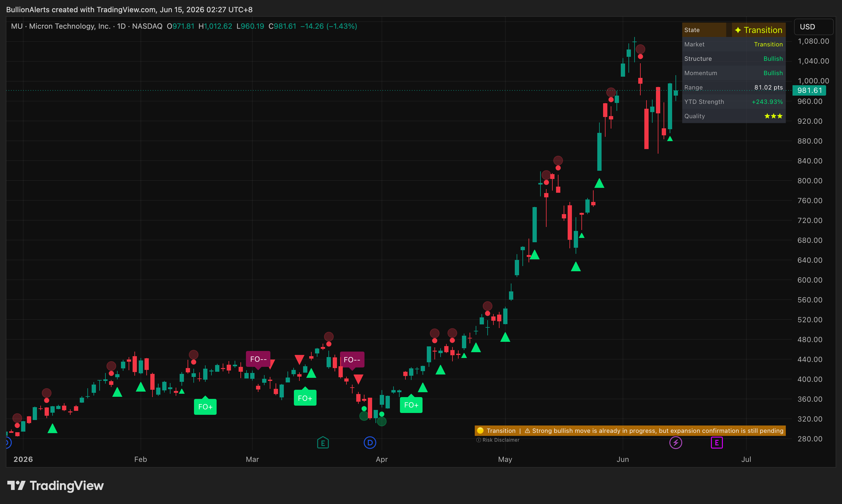Click the large green triangle near 800 in late May
This screenshot has width=842, height=504.
click(x=599, y=183)
